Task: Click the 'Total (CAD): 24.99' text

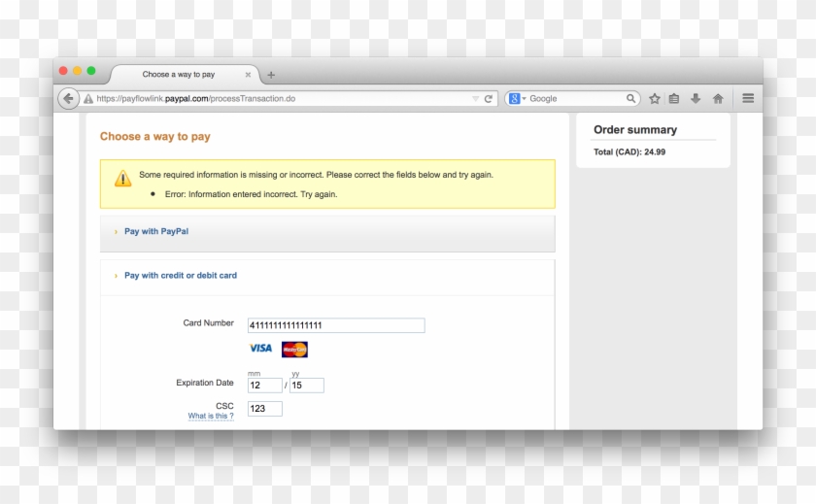Action: pos(629,151)
